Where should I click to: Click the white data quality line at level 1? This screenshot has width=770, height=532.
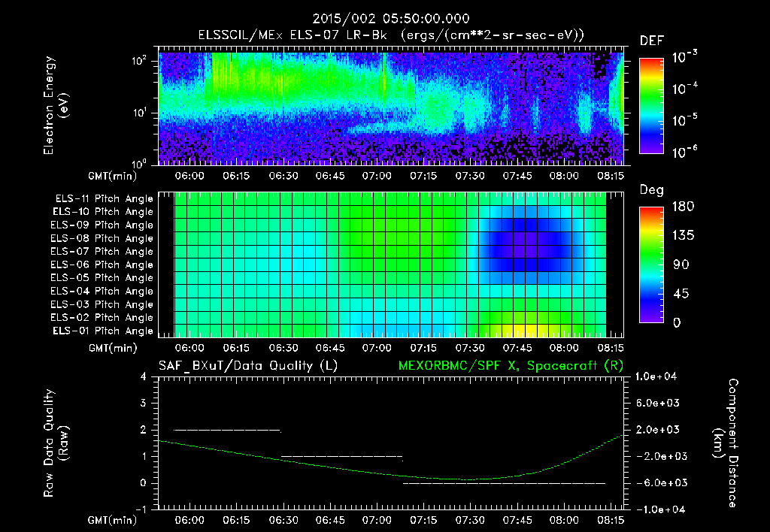342,457
